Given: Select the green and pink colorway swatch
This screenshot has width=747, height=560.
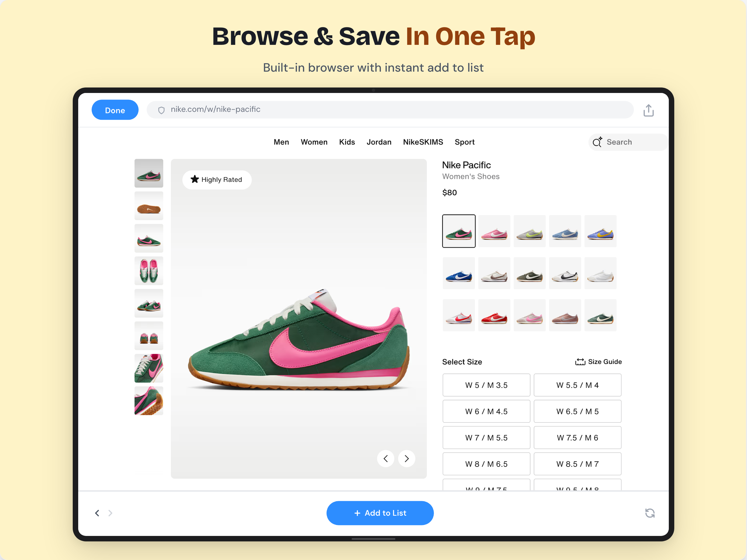Looking at the screenshot, I should [x=459, y=231].
